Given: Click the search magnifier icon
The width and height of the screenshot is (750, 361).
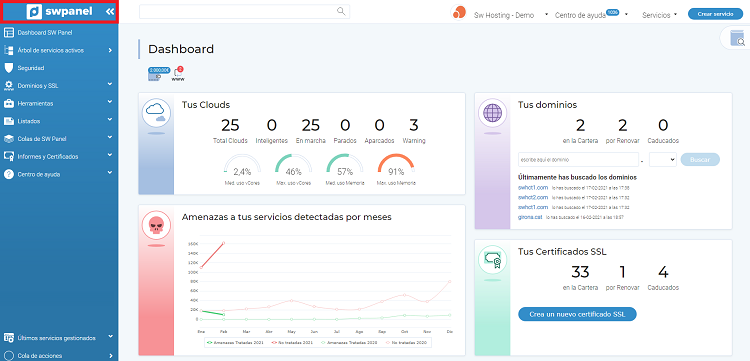Looking at the screenshot, I should [341, 11].
